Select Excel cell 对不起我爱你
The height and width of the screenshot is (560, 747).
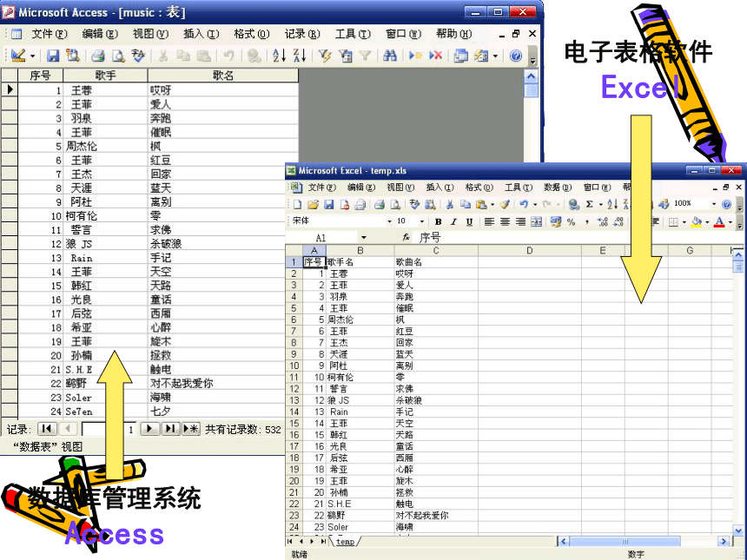tap(436, 515)
